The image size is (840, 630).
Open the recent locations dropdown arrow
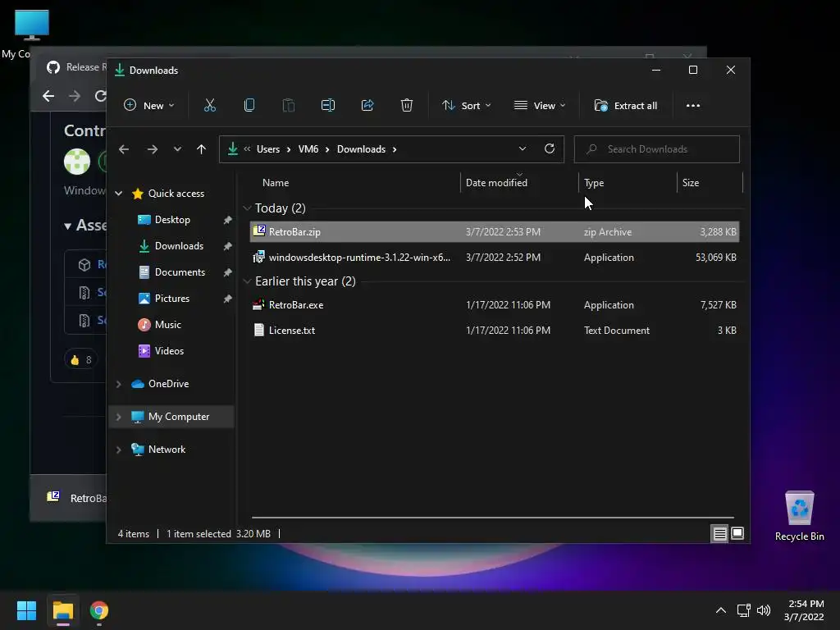(x=177, y=149)
